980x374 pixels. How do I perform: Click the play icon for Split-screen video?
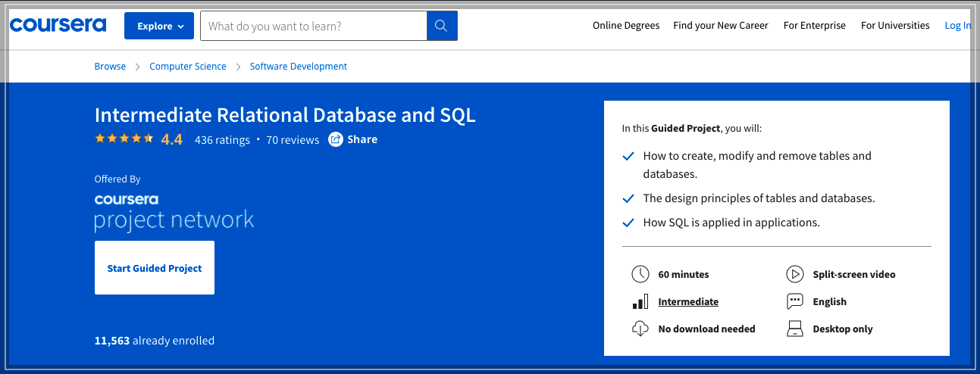click(x=794, y=274)
